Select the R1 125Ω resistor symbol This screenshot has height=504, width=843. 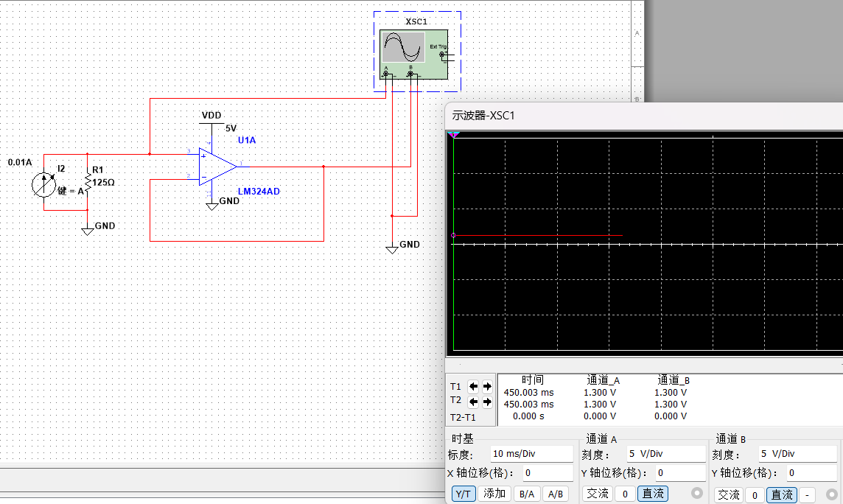[88, 181]
